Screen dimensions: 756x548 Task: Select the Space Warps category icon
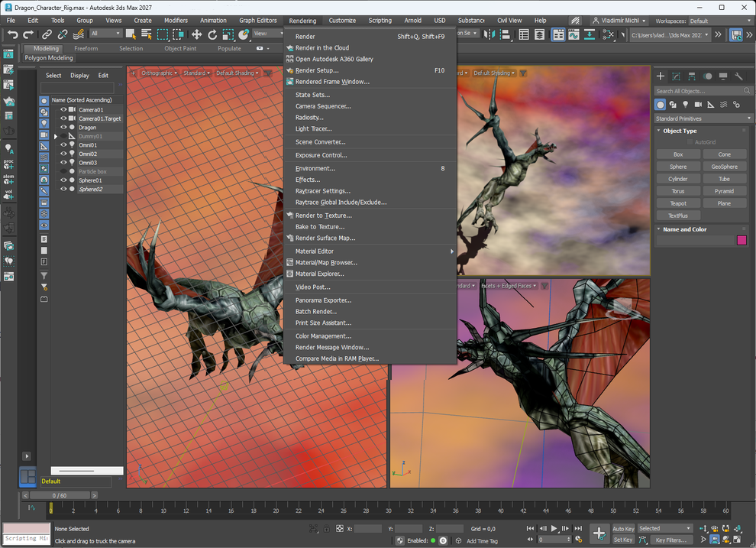724,104
